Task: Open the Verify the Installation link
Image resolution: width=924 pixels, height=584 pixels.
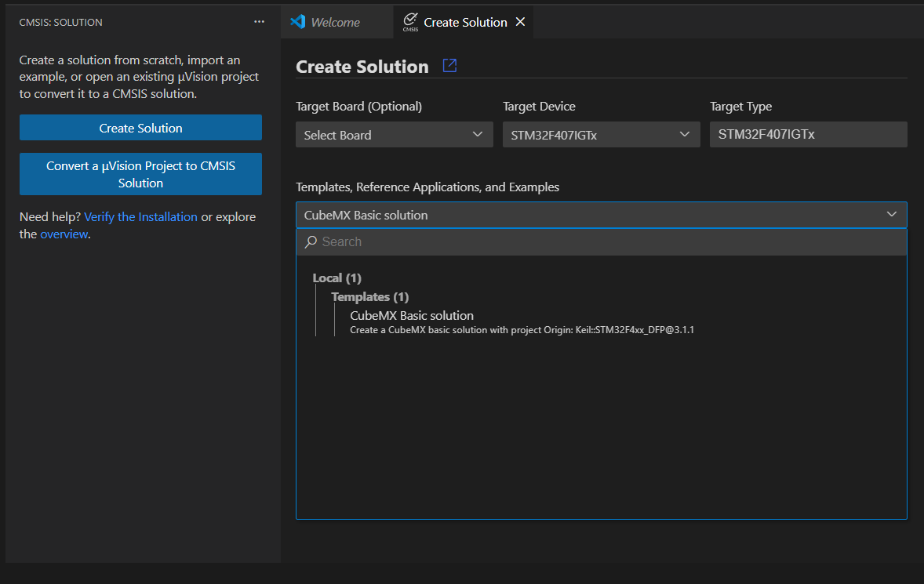Action: 141,217
